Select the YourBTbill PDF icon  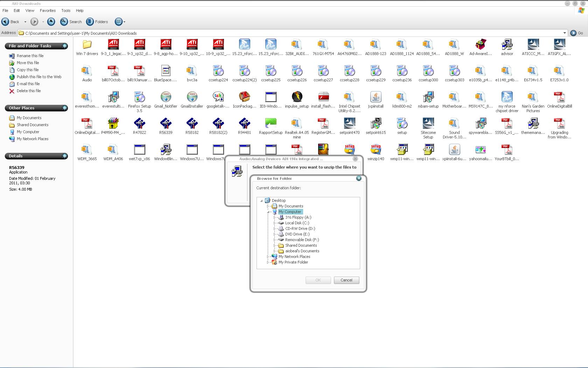[x=507, y=150]
